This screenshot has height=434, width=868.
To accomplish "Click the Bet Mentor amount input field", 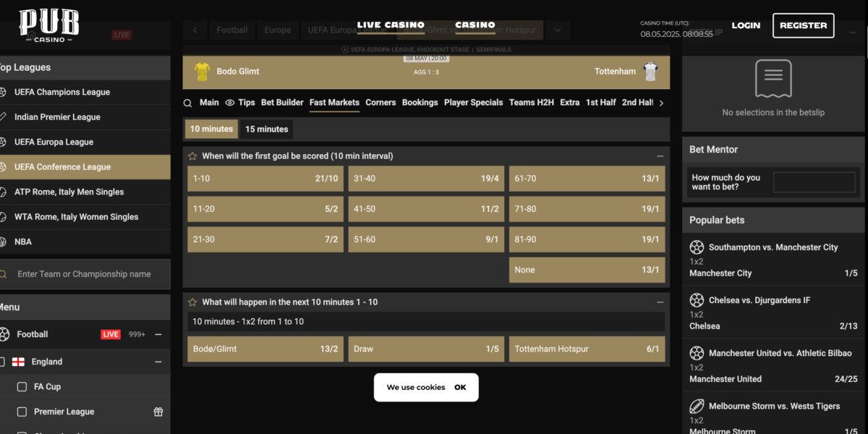I will coord(814,182).
